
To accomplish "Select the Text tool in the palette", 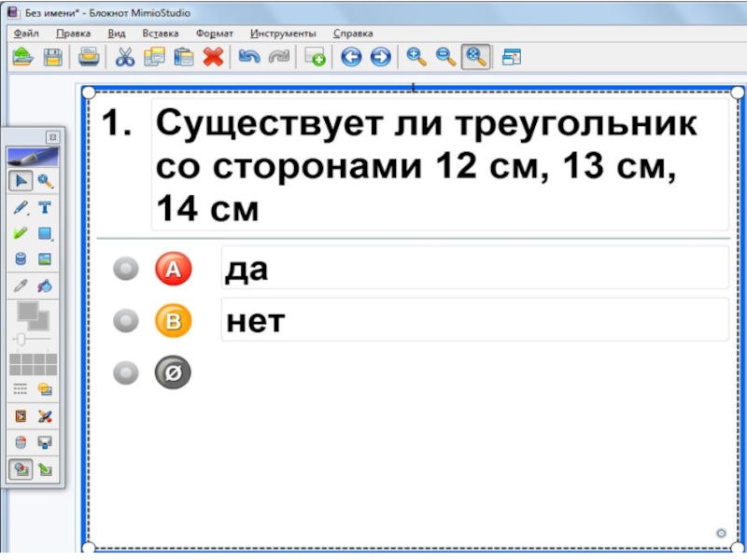I will pos(45,207).
